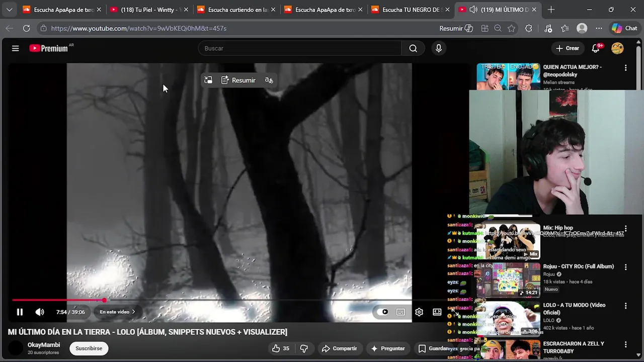Mute the tab via its speaker icon
Screen dimensions: 644x362
coord(473,10)
